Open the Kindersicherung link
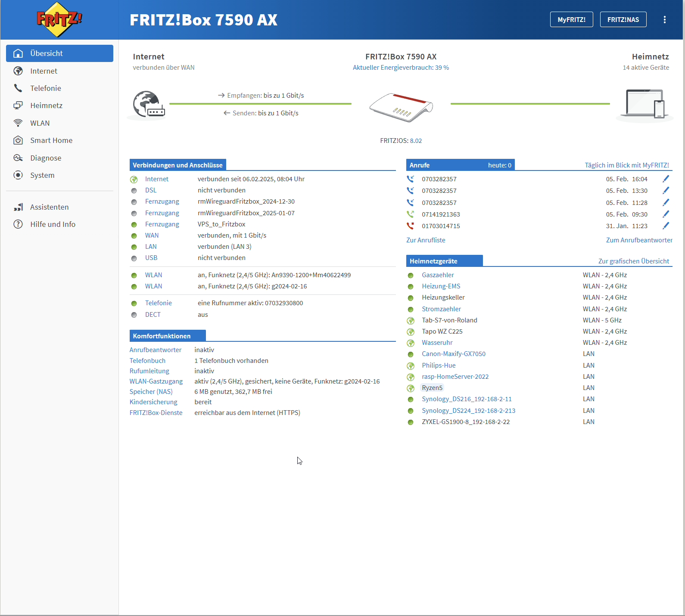Viewport: 685px width, 616px height. pyautogui.click(x=153, y=402)
